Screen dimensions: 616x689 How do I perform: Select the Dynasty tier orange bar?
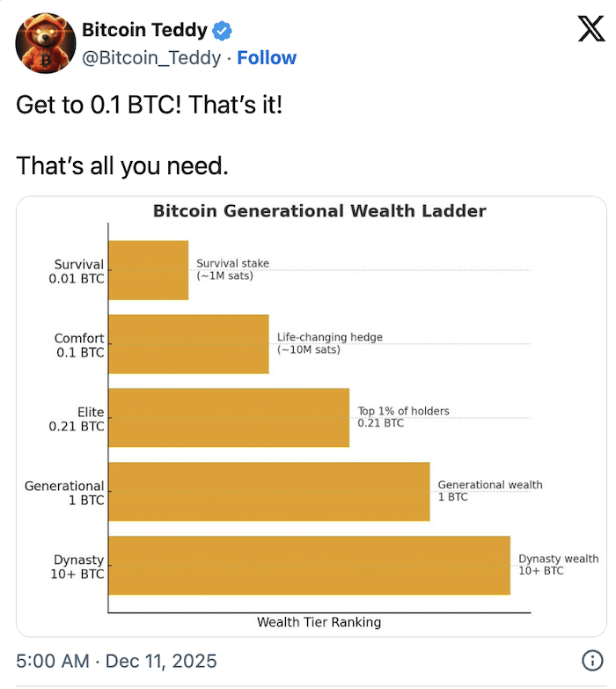tap(309, 565)
